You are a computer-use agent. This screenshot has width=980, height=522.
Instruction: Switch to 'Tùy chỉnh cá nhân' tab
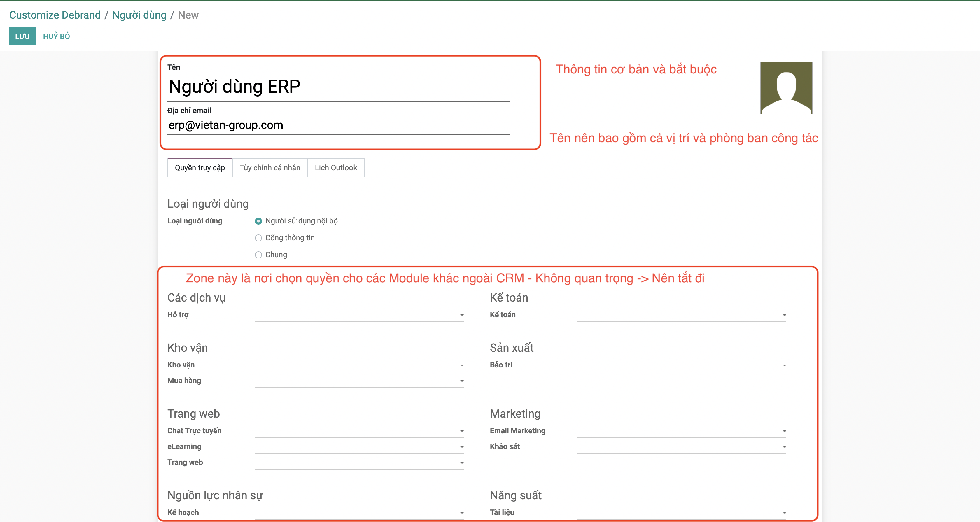[270, 168]
